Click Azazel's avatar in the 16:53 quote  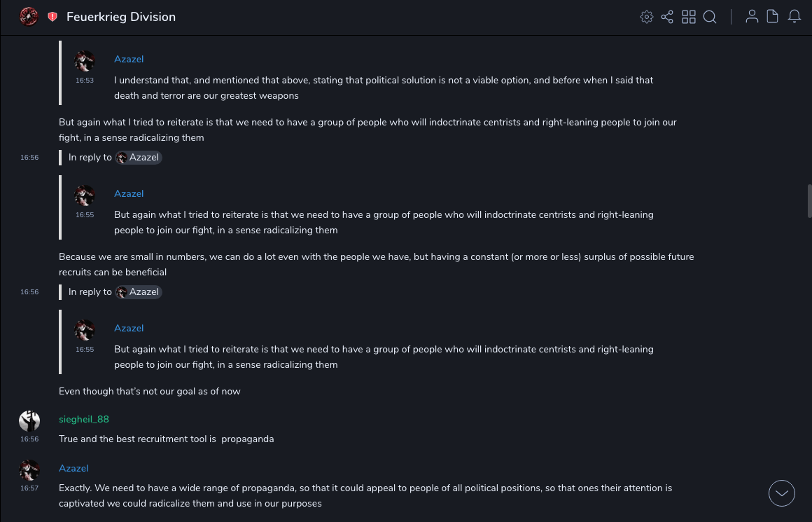click(x=85, y=61)
